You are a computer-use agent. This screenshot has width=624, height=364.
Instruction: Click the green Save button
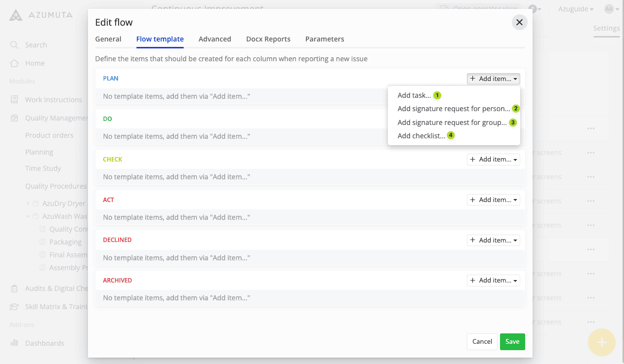coord(512,342)
